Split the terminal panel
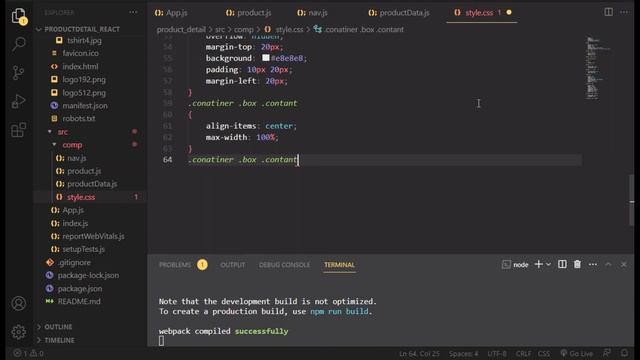640x360 pixels. click(x=562, y=264)
